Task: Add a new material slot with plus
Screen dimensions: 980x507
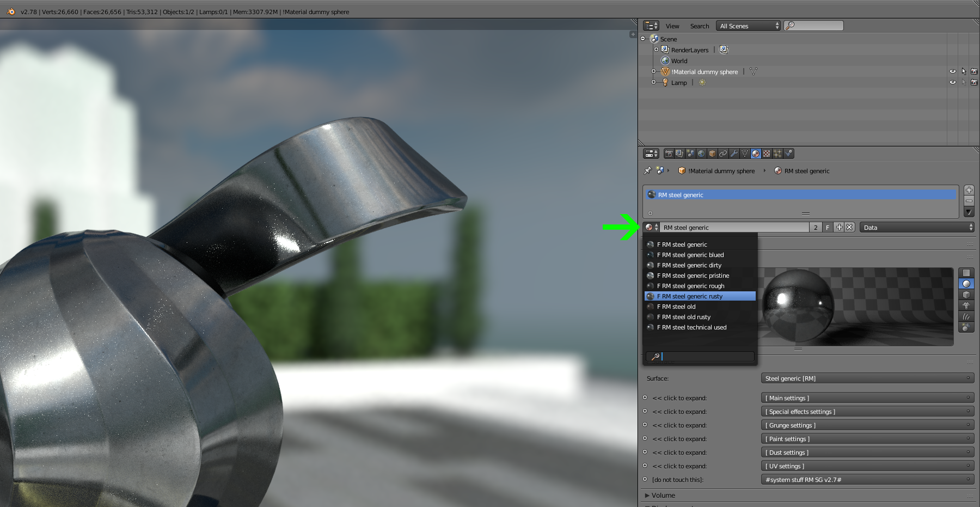Action: (x=969, y=190)
